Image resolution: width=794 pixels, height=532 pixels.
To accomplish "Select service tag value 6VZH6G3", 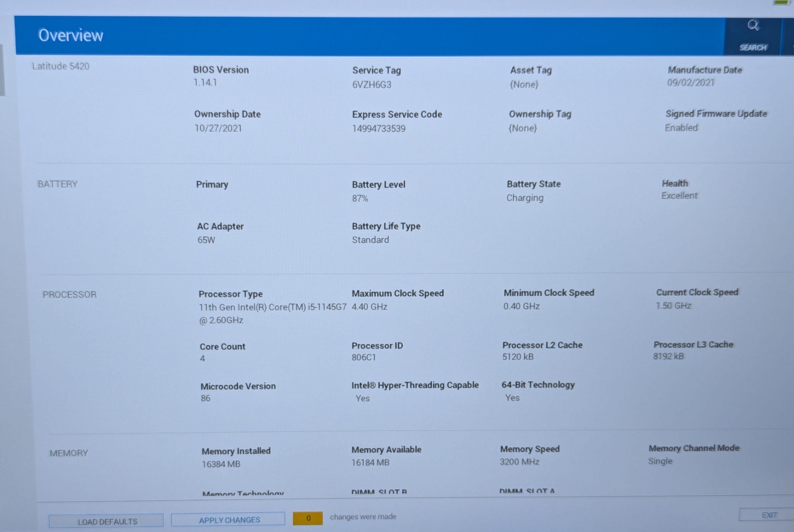I will (x=372, y=84).
